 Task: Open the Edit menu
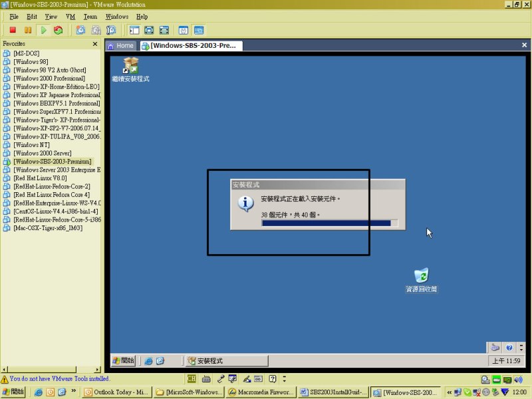pos(32,17)
